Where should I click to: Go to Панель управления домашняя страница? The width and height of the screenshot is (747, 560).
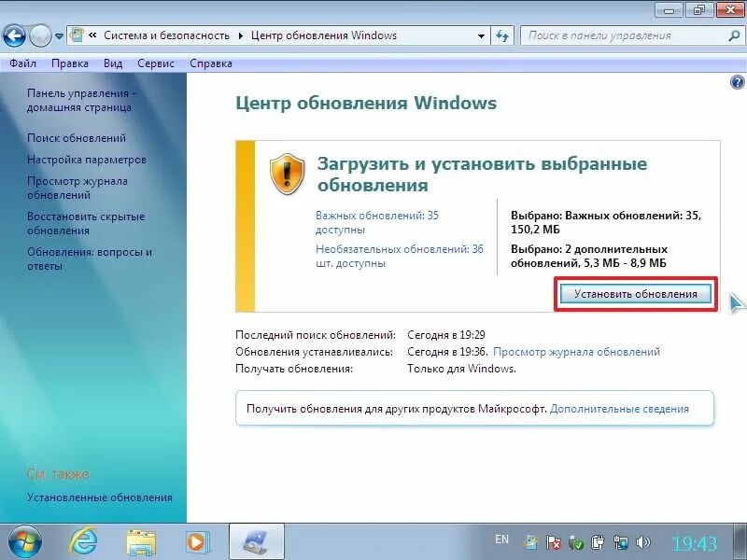coord(81,100)
